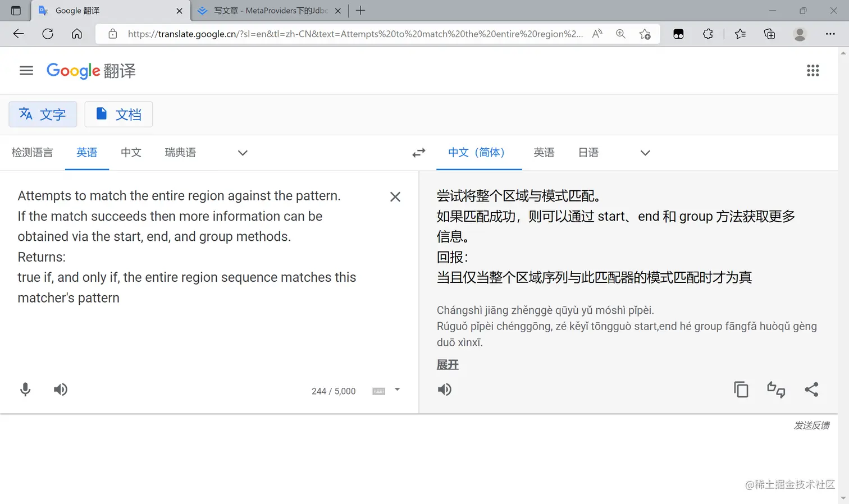Select the 文字 text translation mode
The width and height of the screenshot is (849, 504).
(43, 114)
